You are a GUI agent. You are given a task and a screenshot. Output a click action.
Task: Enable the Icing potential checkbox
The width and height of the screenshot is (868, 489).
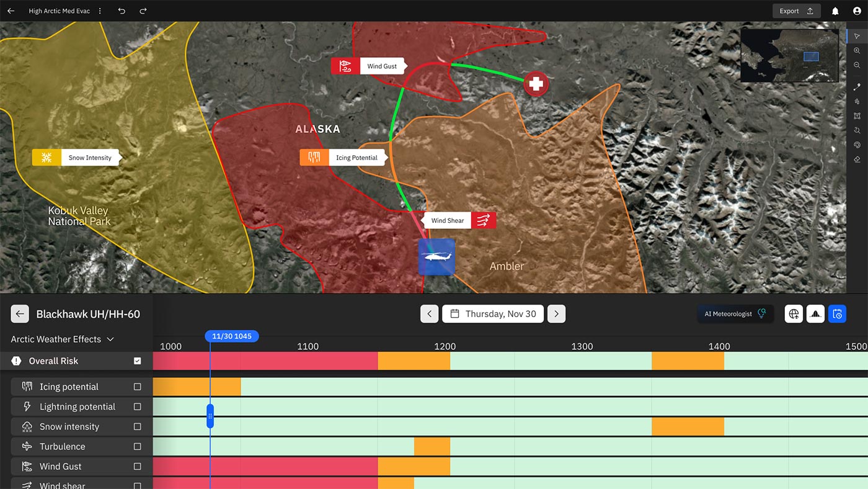[138, 387]
